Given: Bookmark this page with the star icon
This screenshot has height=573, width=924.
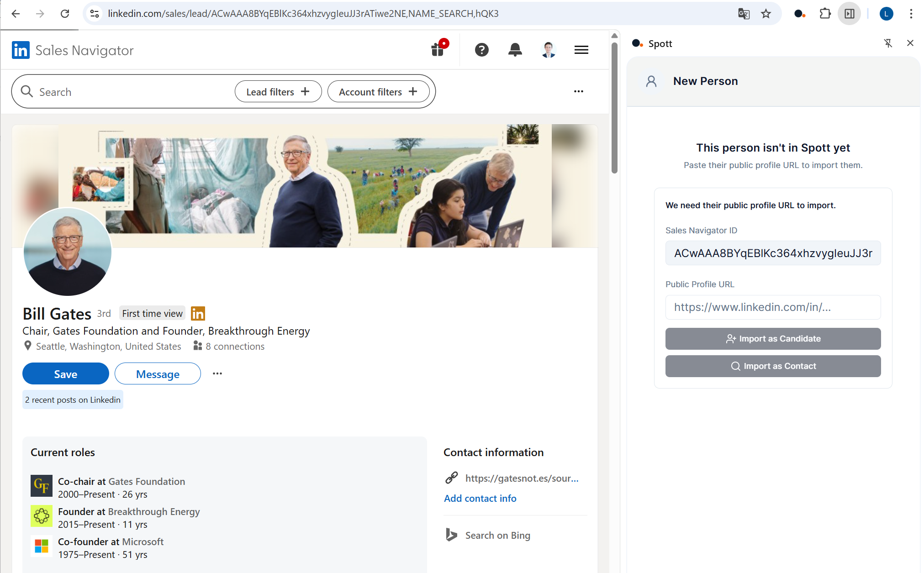Looking at the screenshot, I should pos(766,14).
